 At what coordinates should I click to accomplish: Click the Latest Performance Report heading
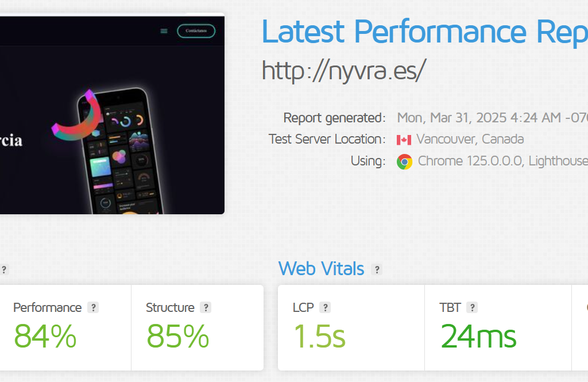tap(424, 32)
